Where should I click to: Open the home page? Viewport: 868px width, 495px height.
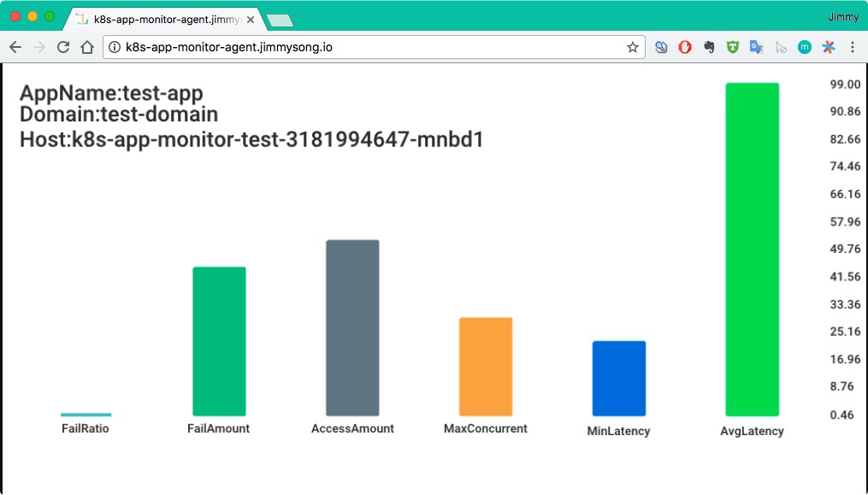point(86,48)
